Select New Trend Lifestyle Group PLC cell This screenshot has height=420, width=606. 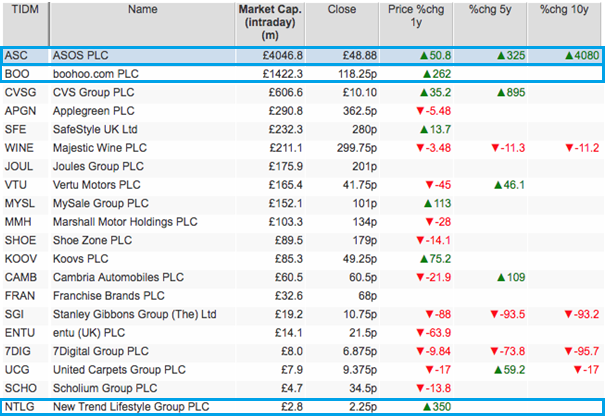(x=131, y=407)
